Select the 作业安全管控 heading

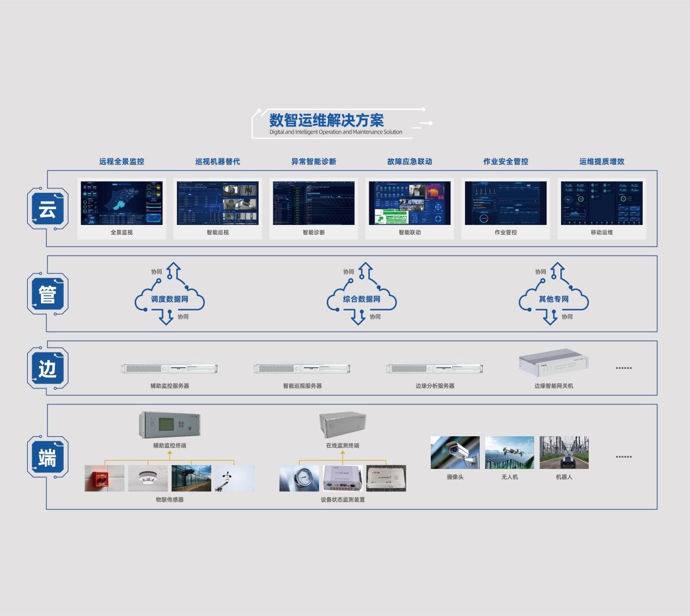coord(505,161)
